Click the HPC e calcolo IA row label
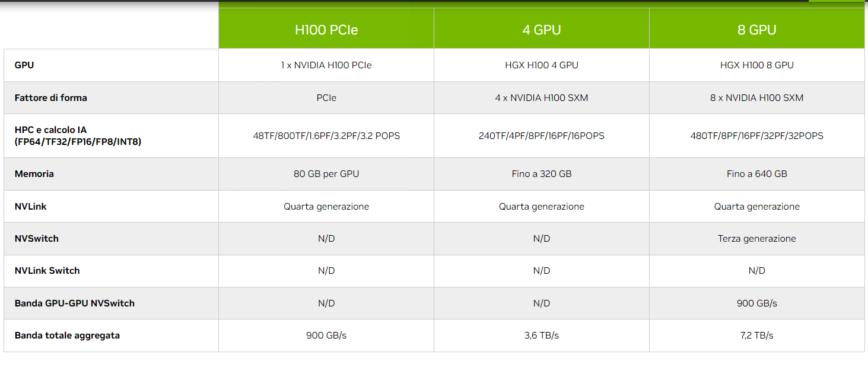Image resolution: width=868 pixels, height=370 pixels. [x=78, y=135]
